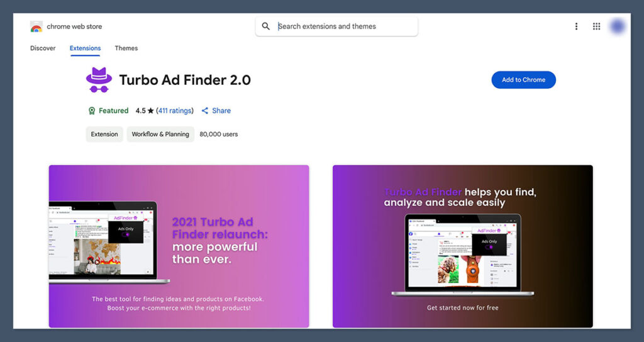
Task: Open the three-dot more options menu
Action: [576, 26]
